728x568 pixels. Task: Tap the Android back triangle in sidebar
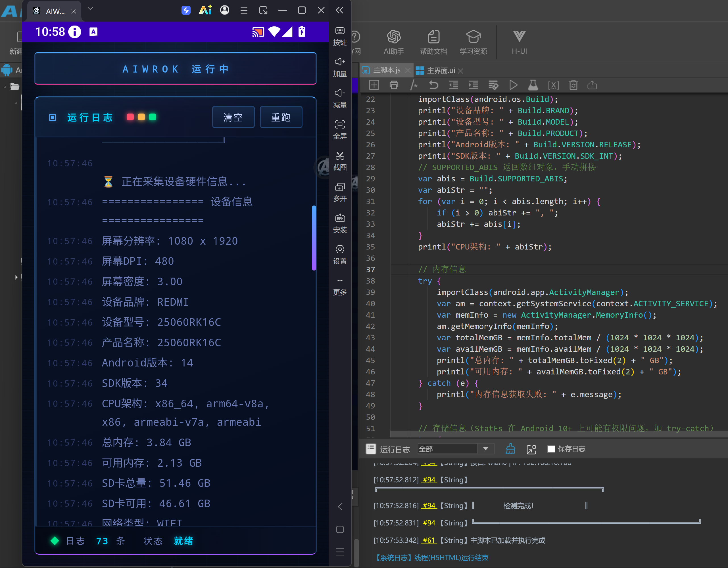coord(340,507)
